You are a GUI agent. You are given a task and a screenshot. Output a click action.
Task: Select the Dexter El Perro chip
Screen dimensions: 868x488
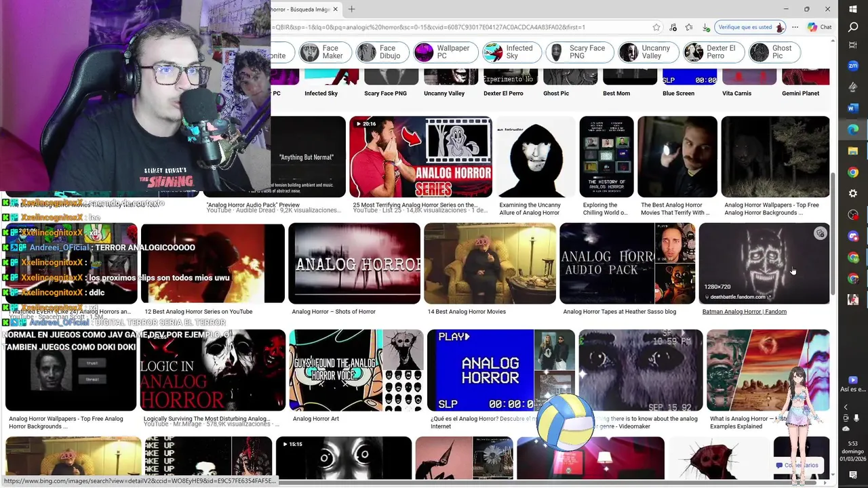713,52
